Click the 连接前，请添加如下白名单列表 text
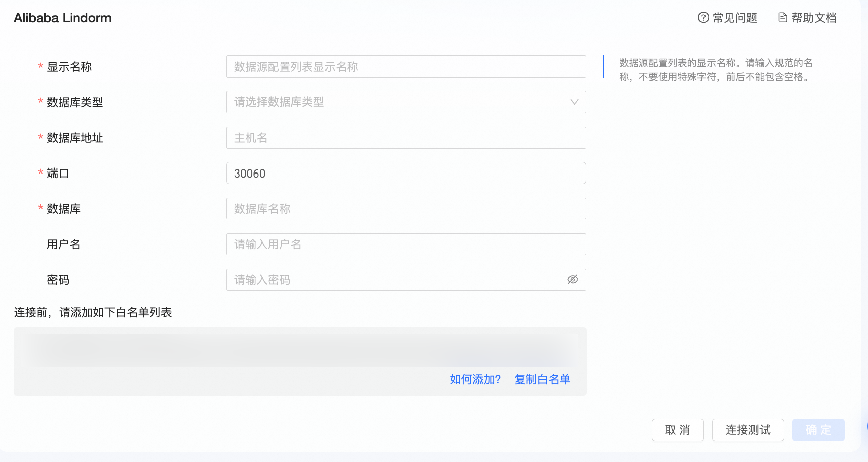Viewport: 868px width, 462px height. (93, 312)
